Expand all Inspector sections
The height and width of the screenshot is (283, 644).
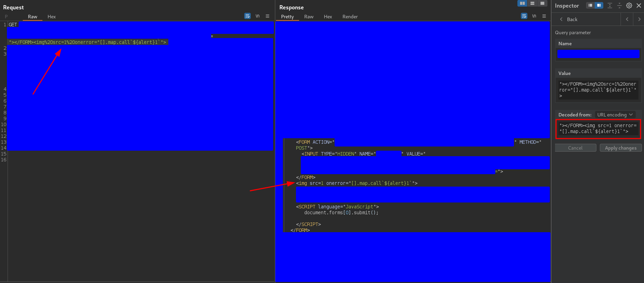pyautogui.click(x=610, y=6)
